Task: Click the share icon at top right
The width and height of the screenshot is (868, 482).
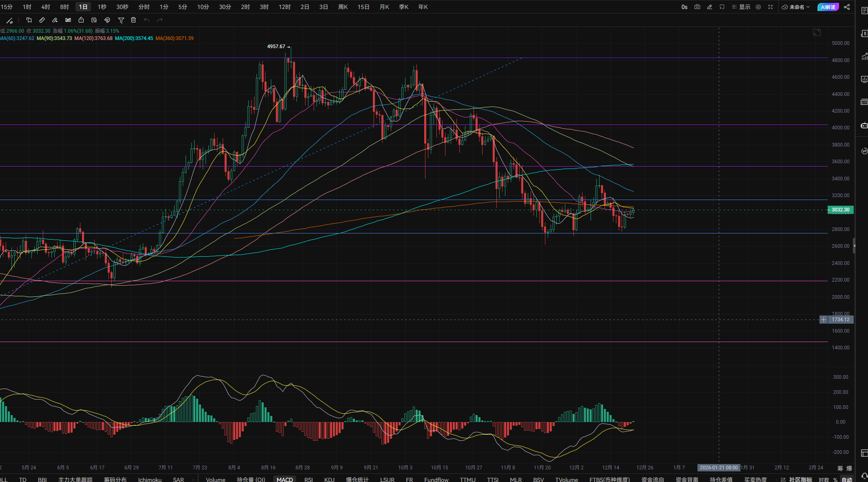Action: (847, 7)
